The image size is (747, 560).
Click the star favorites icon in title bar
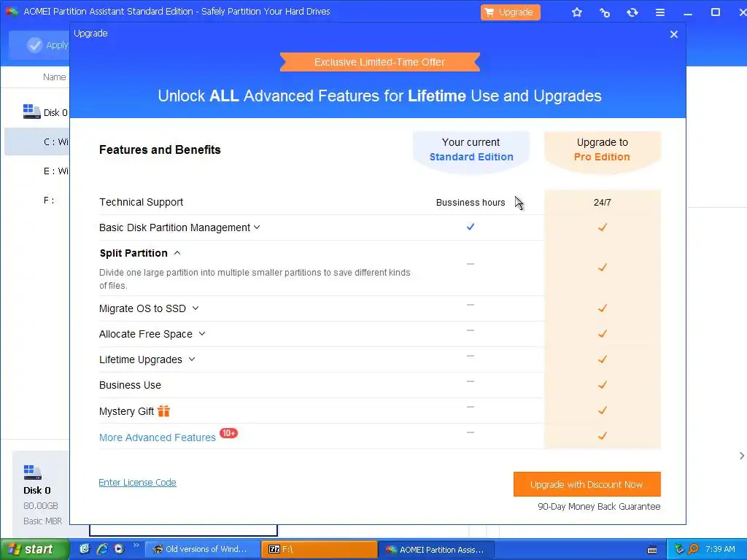coord(577,12)
